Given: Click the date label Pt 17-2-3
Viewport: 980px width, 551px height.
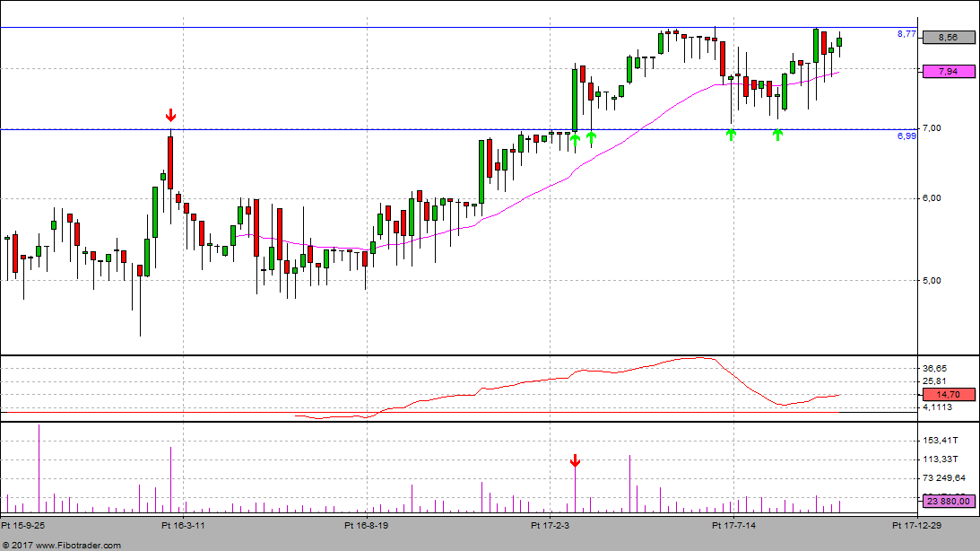Looking at the screenshot, I should [x=550, y=525].
